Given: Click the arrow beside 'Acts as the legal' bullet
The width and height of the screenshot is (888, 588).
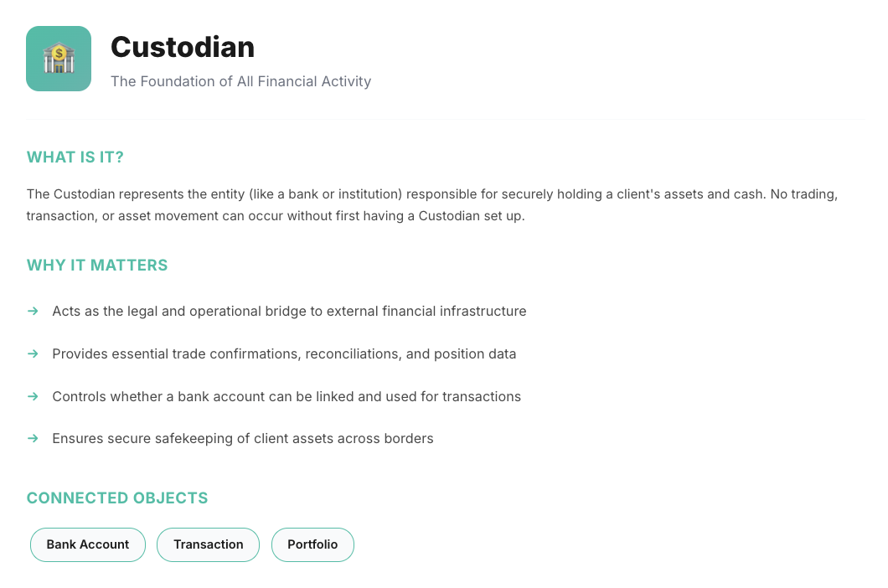Looking at the screenshot, I should (x=34, y=311).
